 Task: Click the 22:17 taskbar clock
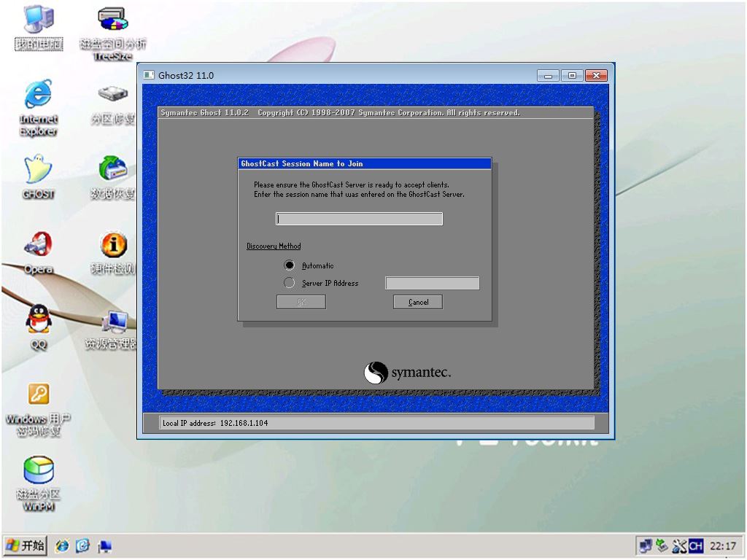722,545
